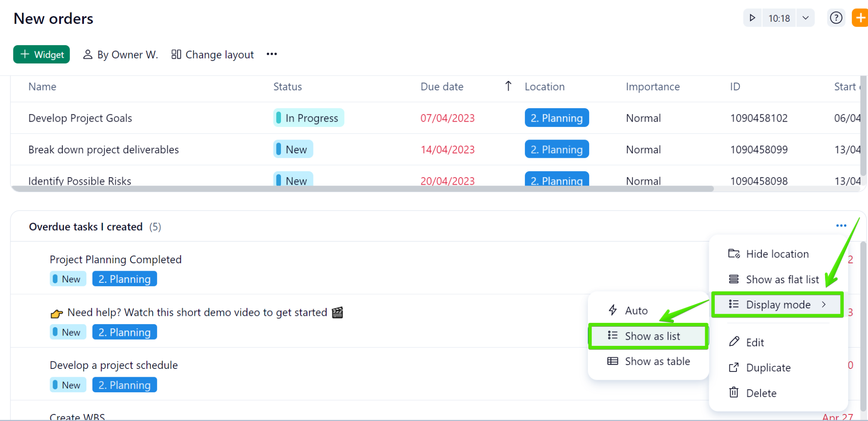Open the Need help demo video task
Screen dimensions: 868x421
coord(197,313)
